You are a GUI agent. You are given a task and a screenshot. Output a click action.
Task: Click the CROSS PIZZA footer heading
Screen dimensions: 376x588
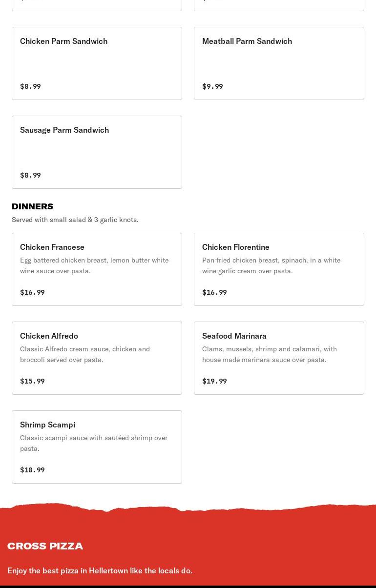45,546
